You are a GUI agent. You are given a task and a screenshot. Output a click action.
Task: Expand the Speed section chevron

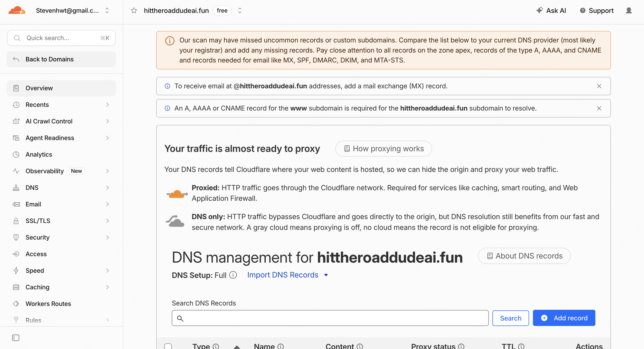click(x=107, y=271)
